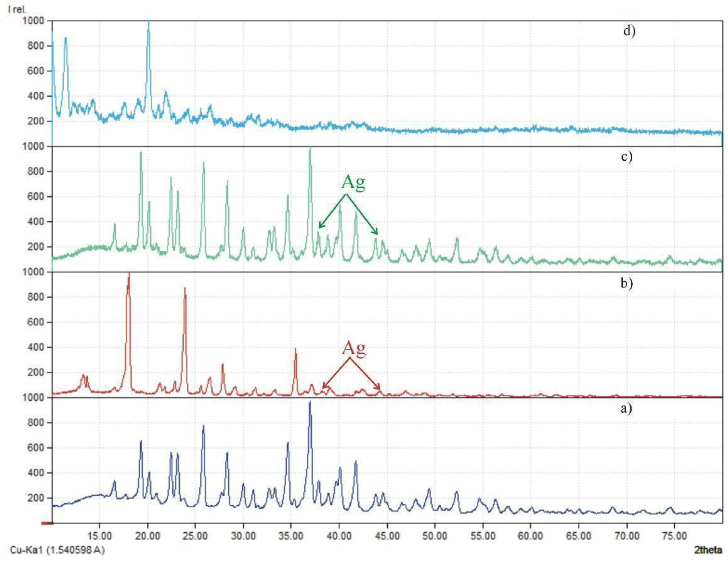The image size is (728, 561).
Task: Select the c) panel label
Action: click(627, 157)
